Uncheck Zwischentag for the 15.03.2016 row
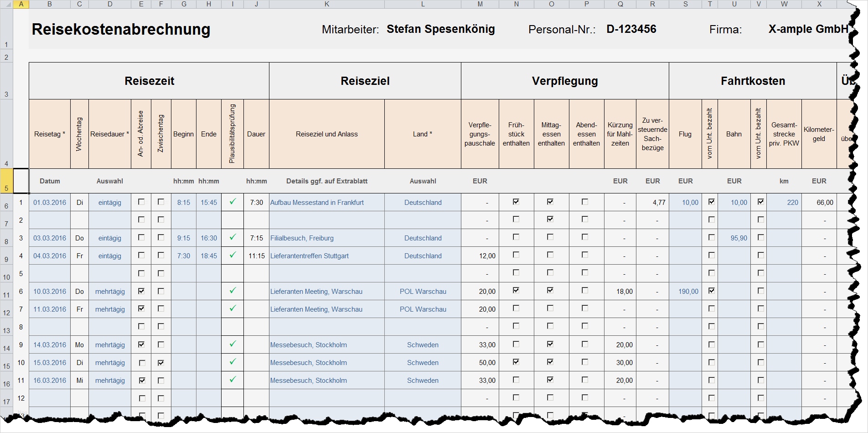Viewport: 868px width, 433px height. 160,362
